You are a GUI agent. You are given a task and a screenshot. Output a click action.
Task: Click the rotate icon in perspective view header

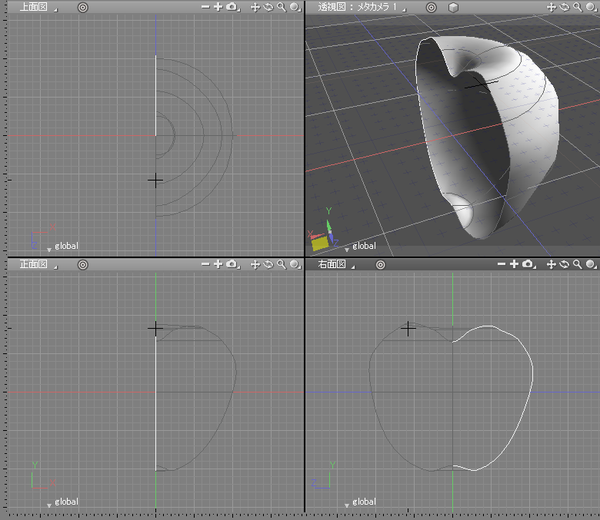point(567,7)
